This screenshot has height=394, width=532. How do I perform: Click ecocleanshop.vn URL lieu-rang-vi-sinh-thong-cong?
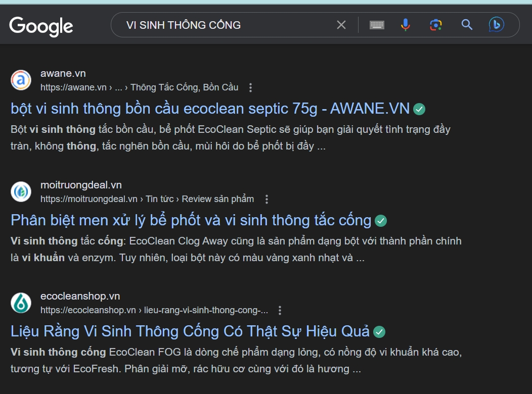click(x=154, y=310)
